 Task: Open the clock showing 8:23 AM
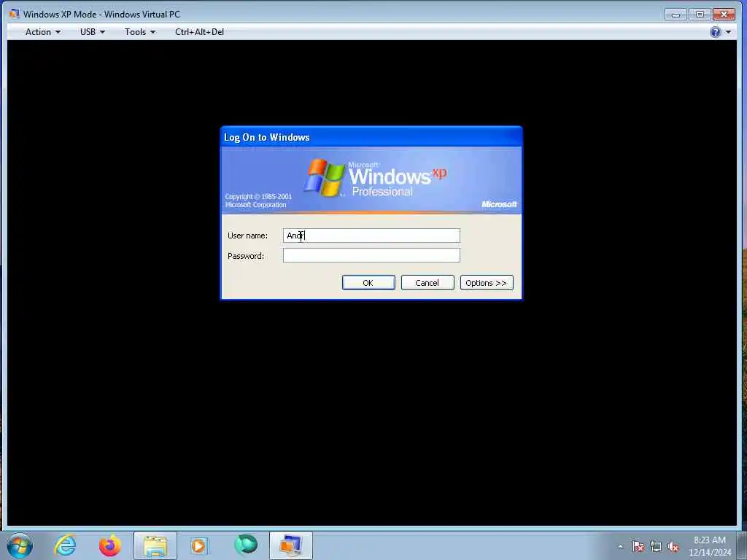[709, 546]
